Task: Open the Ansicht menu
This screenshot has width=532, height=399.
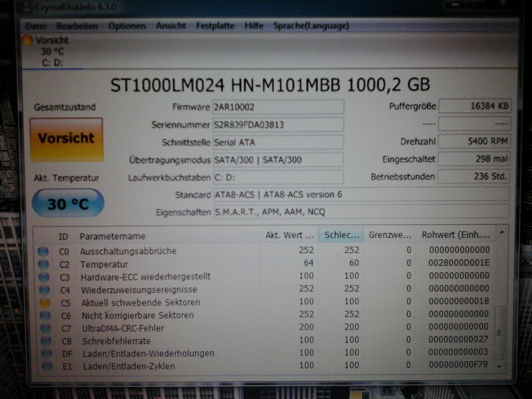Action: tap(171, 26)
